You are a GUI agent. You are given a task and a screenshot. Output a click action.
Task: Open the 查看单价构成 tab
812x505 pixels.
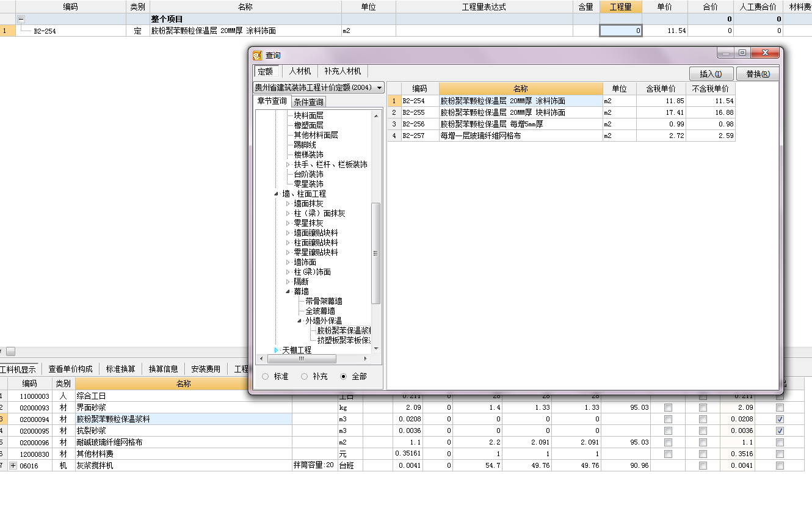click(x=70, y=369)
